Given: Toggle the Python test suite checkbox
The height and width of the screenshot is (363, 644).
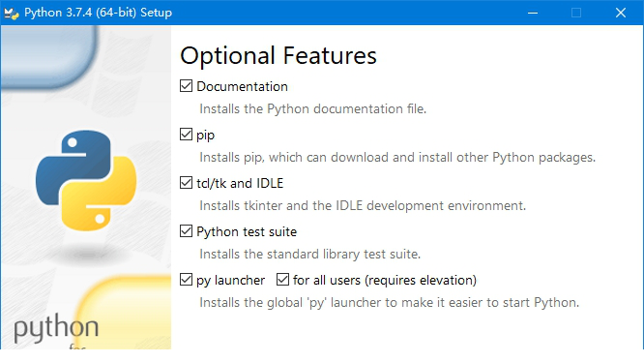Looking at the screenshot, I should [x=186, y=231].
